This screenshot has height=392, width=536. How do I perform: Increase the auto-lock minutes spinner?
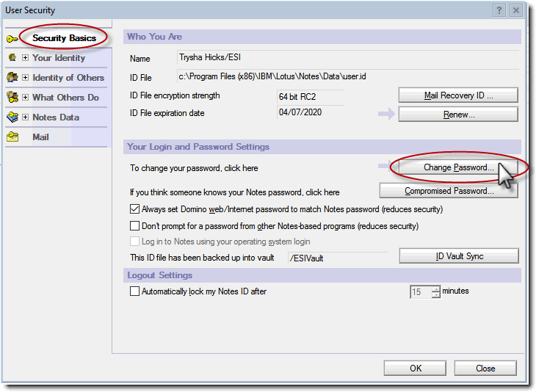point(436,288)
